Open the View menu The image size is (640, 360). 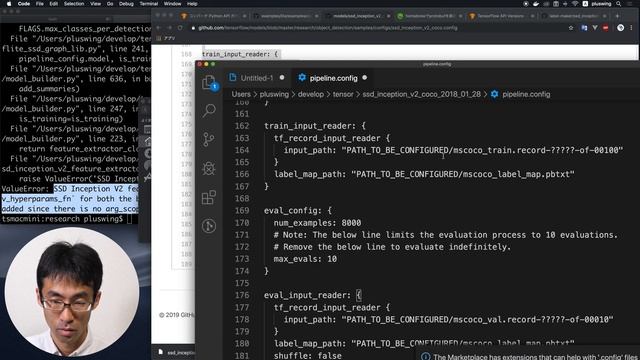click(96, 4)
